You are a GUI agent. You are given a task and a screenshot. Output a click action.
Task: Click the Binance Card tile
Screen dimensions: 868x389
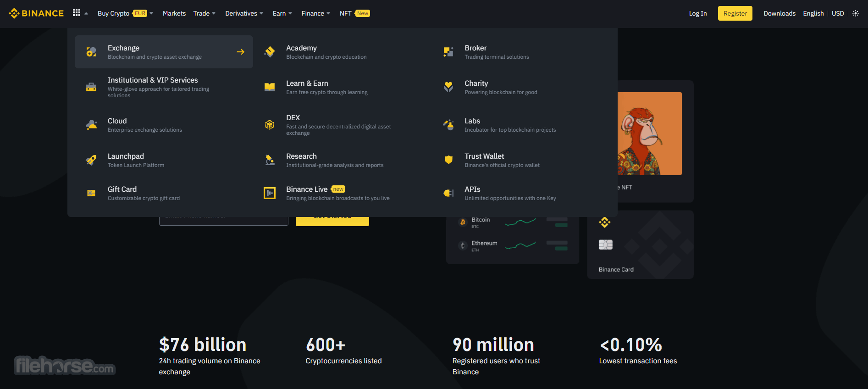click(640, 245)
